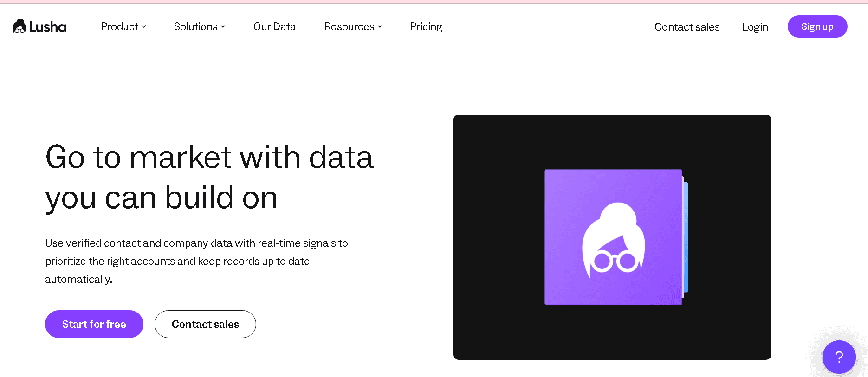This screenshot has height=377, width=868.
Task: Expand the Product dropdown chevron
Action: tap(144, 27)
